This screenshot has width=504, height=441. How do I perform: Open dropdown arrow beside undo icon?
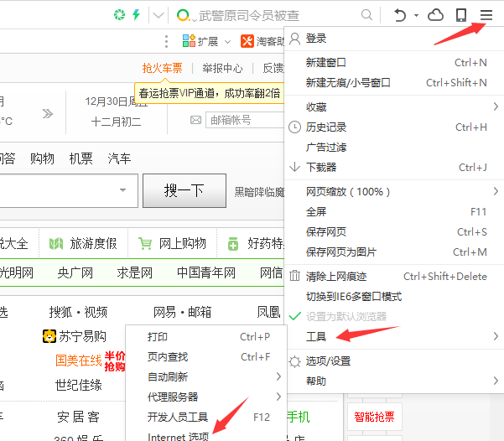pos(416,15)
